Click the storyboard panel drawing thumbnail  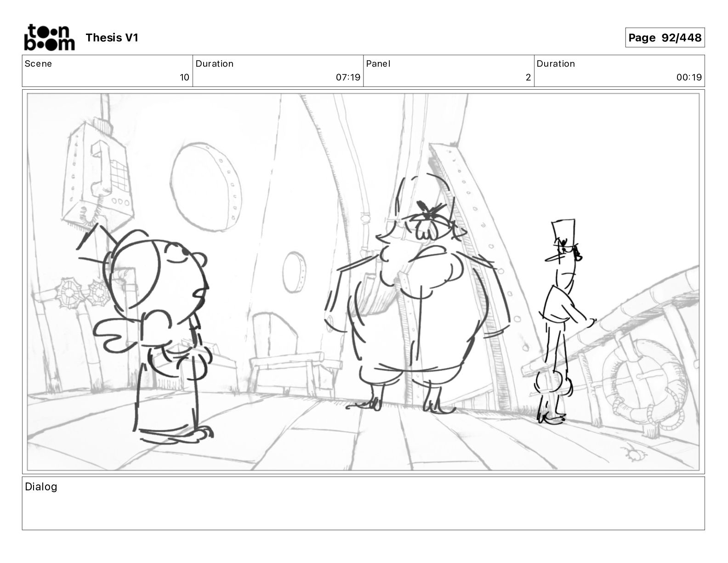363,282
